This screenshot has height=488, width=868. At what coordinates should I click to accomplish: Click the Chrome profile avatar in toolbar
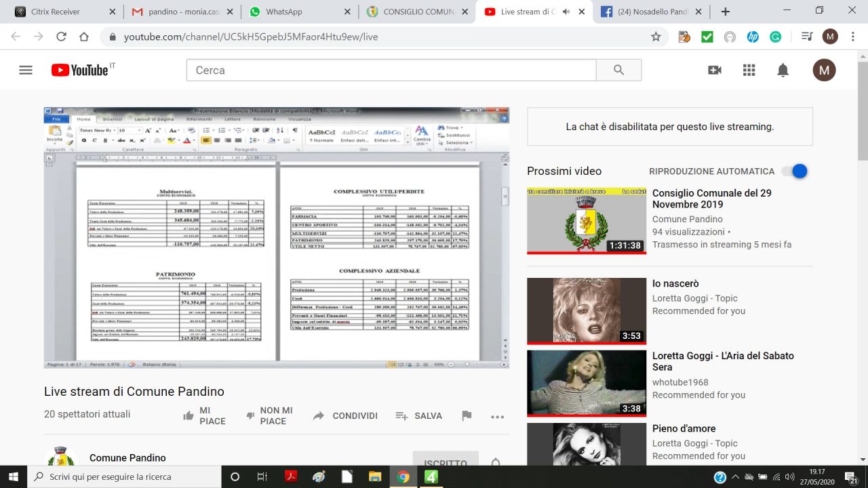pos(830,37)
